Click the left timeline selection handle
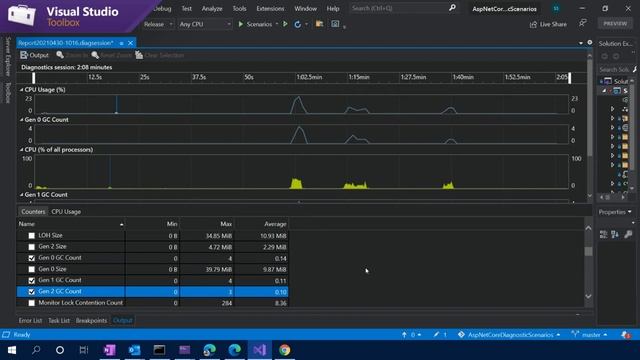Viewport: 640px width, 360px height. (33, 78)
